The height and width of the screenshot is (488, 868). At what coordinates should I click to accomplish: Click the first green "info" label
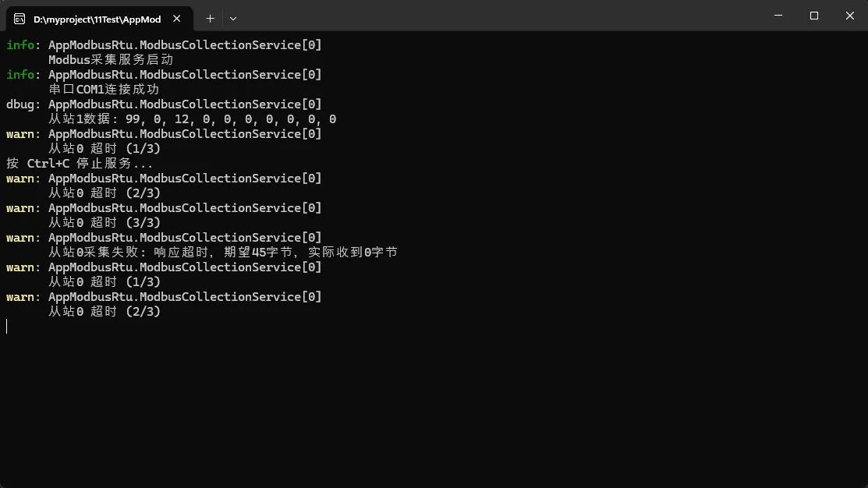20,45
